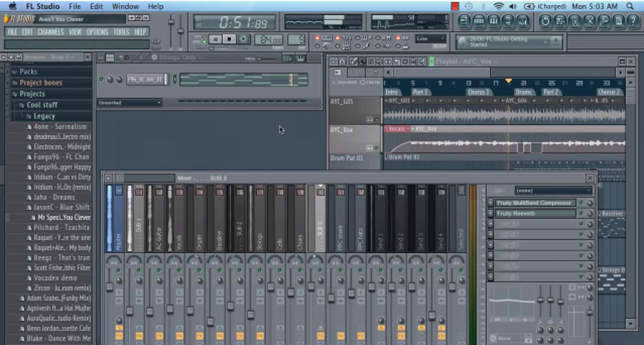Click the first view-panel icon left of the round shortcut icons
Screen dimensions: 644x345
point(465,21)
